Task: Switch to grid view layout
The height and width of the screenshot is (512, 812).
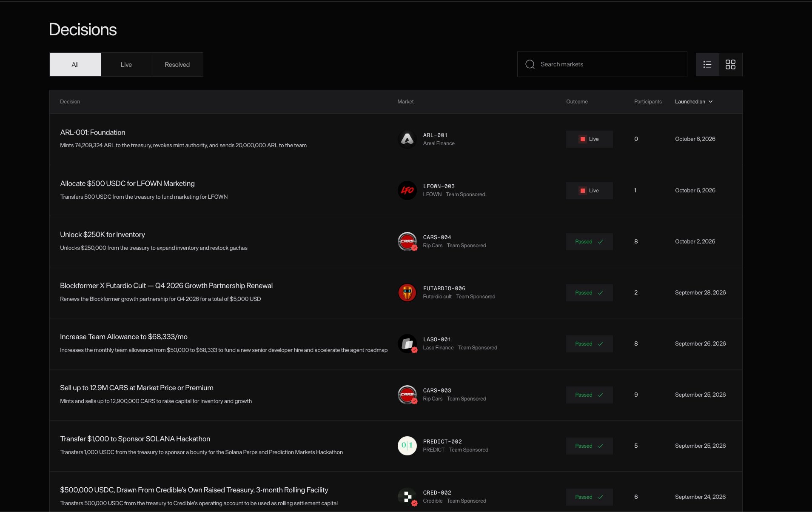Action: (731, 65)
